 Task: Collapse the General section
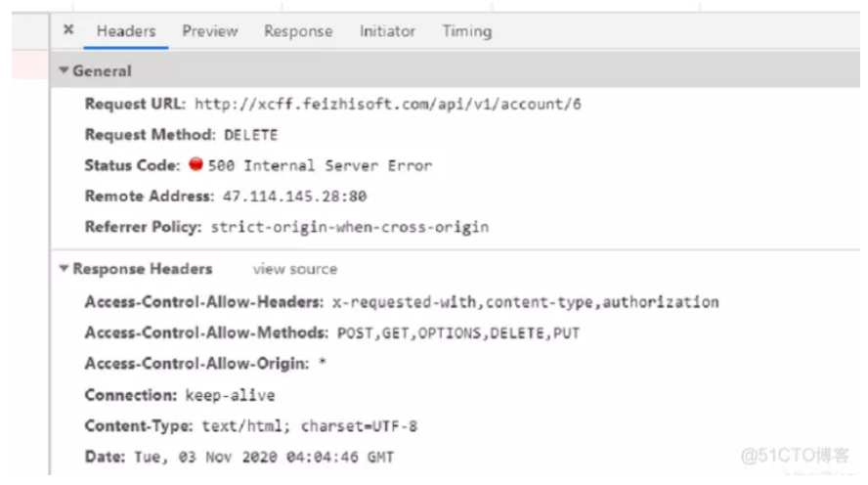[65, 71]
